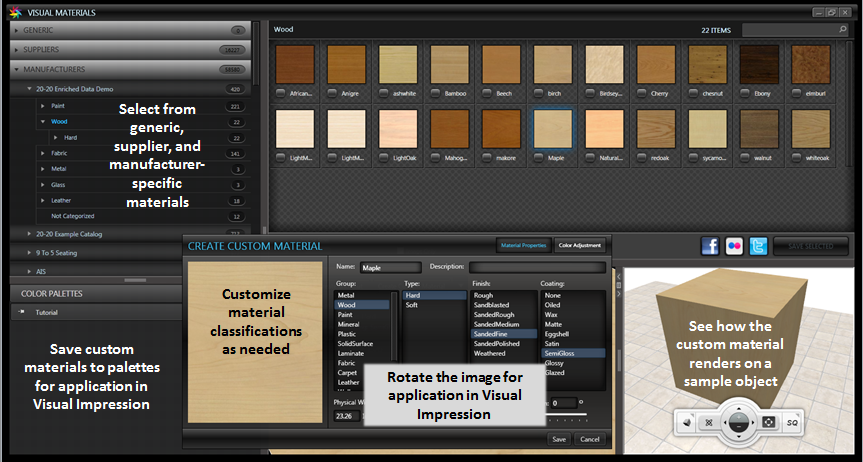This screenshot has height=462, width=863.
Task: Select the whiteoak wood thumbnail
Action: tap(811, 129)
